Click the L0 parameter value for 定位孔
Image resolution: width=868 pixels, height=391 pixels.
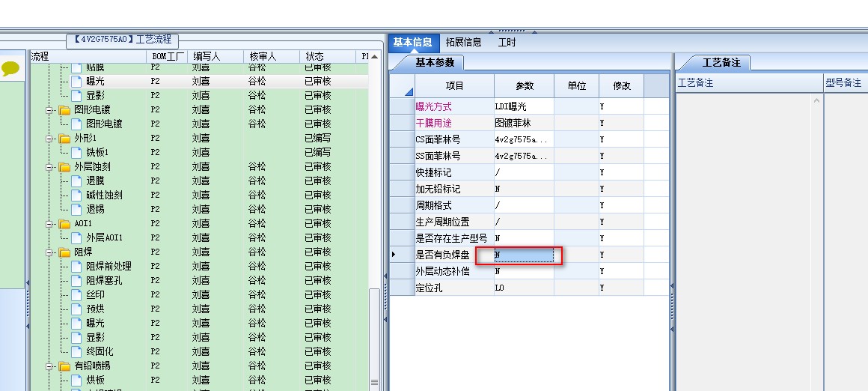525,288
